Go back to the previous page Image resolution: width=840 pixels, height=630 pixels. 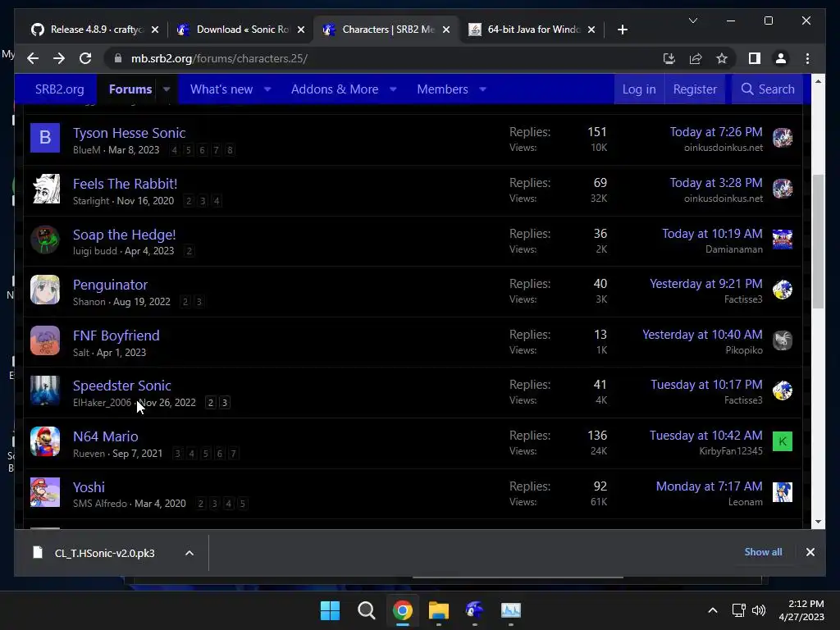(x=33, y=58)
